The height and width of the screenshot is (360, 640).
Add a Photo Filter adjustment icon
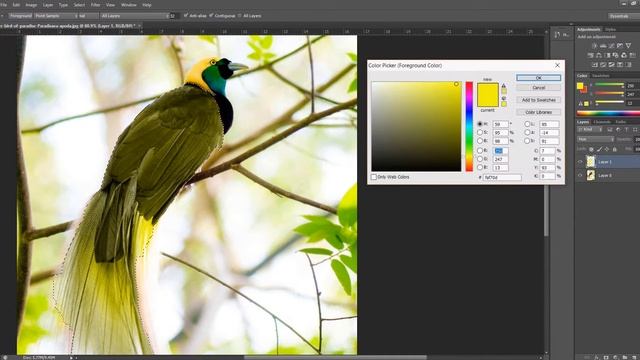pos(616,55)
